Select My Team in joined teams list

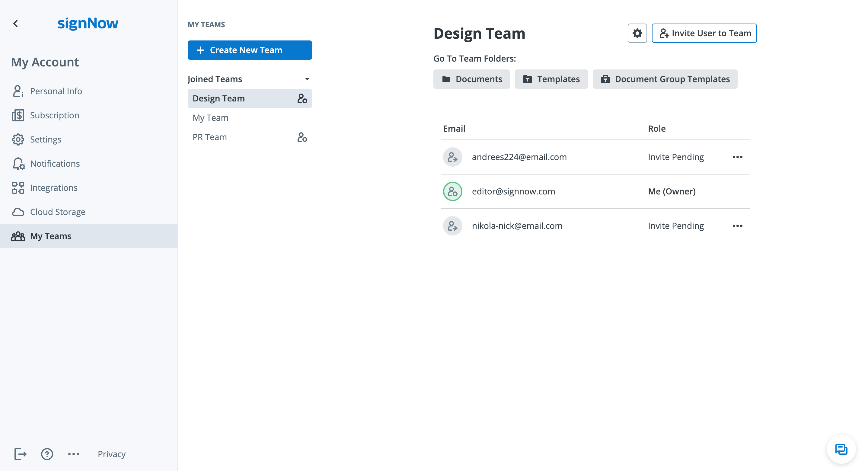click(x=210, y=118)
